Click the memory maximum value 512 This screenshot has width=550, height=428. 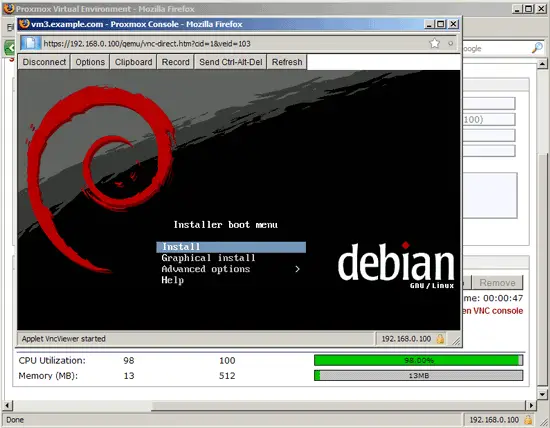227,376
